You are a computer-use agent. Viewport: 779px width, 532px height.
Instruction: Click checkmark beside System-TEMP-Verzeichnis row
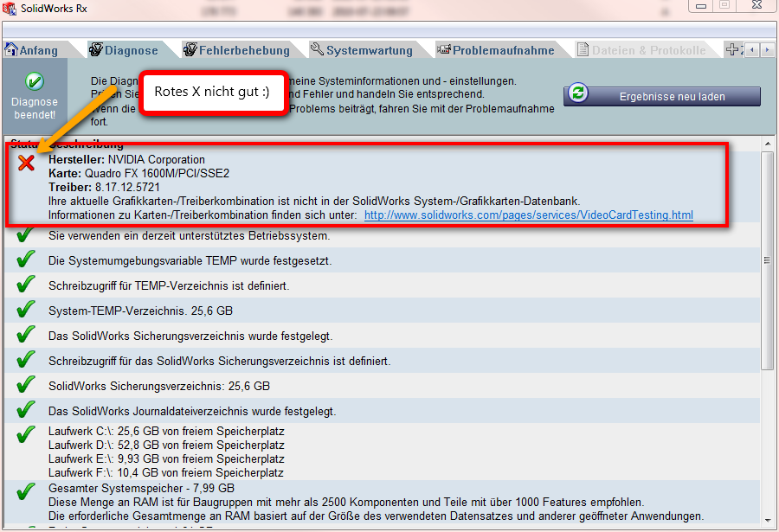[26, 309]
